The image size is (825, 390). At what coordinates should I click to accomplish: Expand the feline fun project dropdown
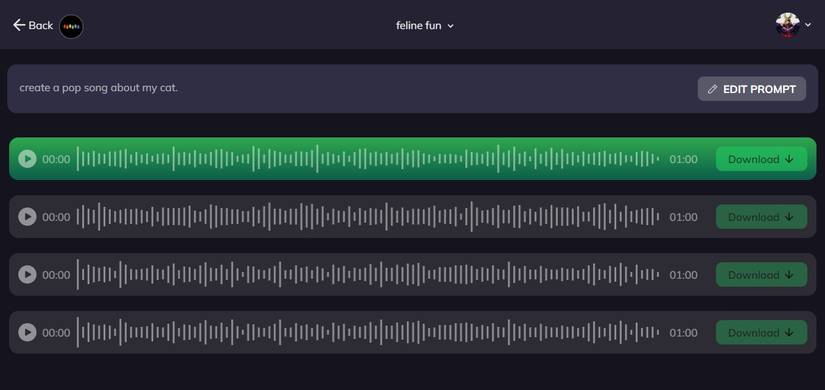(425, 25)
